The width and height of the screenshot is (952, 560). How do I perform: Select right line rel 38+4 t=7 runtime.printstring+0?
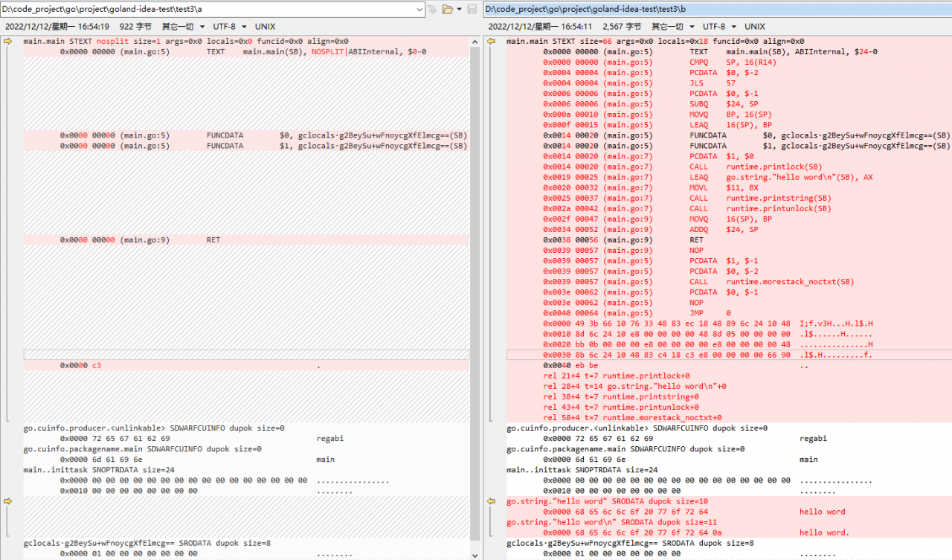[x=727, y=396]
